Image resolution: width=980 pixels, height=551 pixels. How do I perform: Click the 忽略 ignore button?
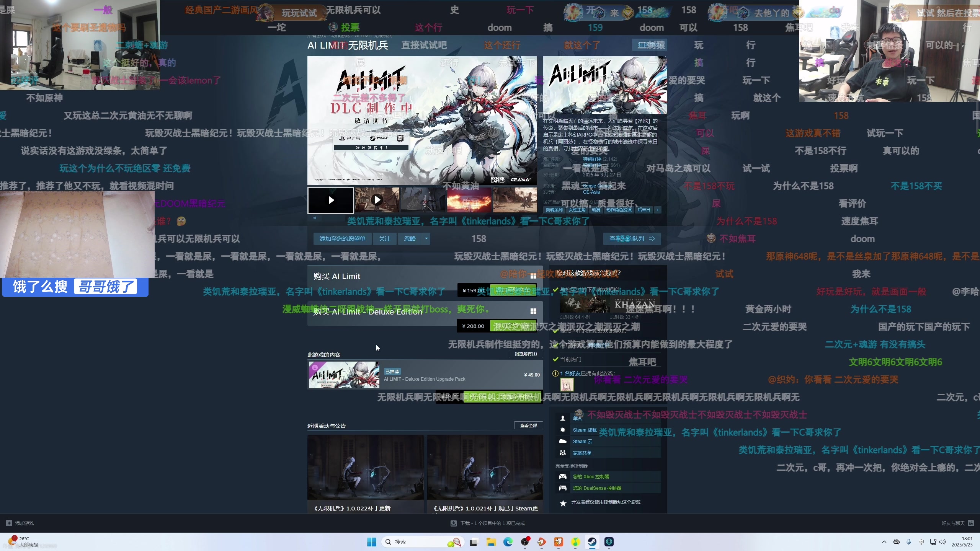[x=410, y=239]
